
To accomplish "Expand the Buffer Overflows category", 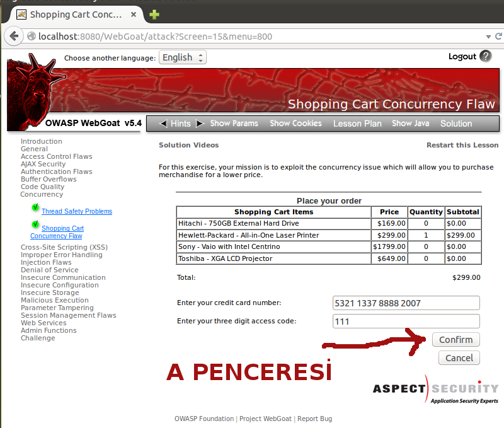I will [49, 179].
